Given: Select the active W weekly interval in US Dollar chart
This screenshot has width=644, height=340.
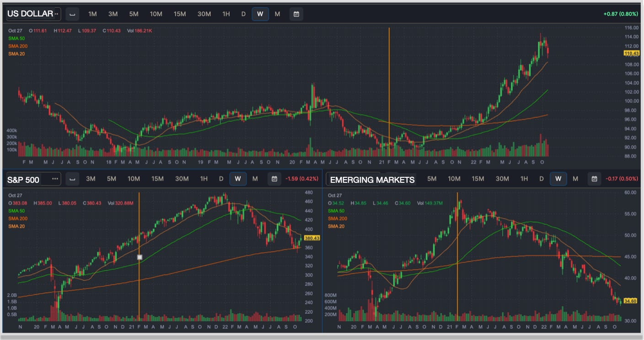Looking at the screenshot, I should click(x=260, y=14).
